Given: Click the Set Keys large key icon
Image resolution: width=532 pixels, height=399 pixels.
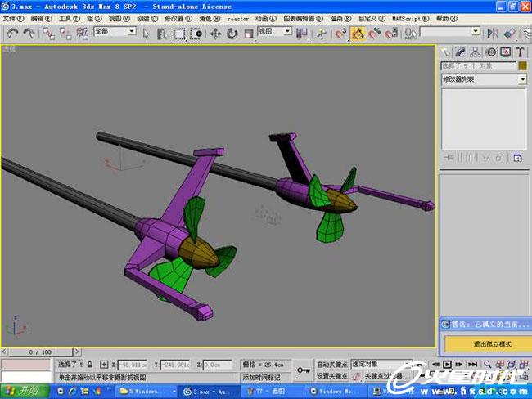Looking at the screenshot, I should (x=304, y=370).
